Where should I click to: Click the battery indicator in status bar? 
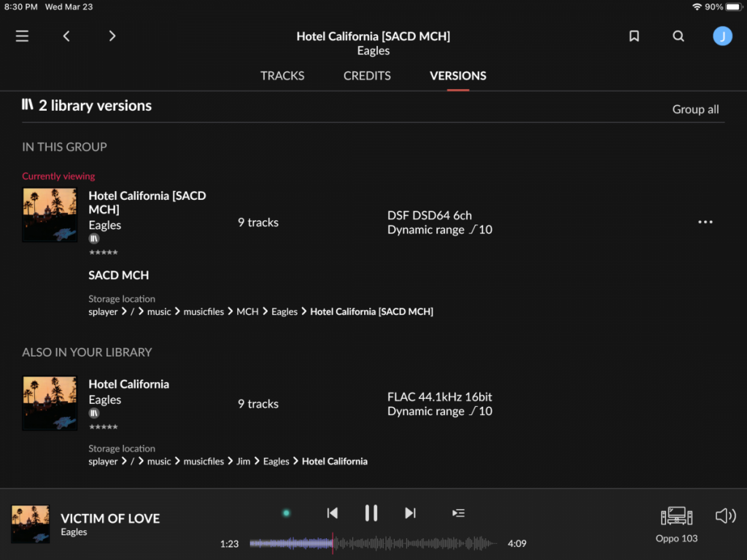[x=734, y=7]
